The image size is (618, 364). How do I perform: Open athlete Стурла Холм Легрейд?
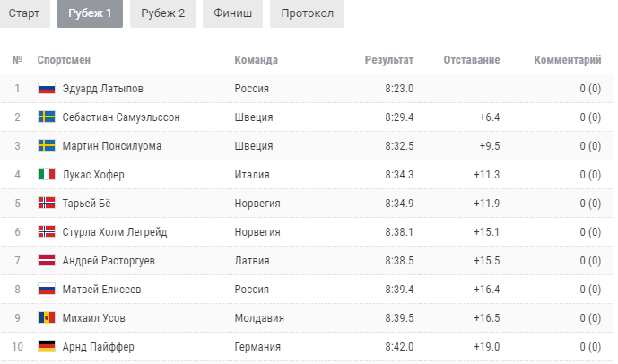pyautogui.click(x=115, y=232)
